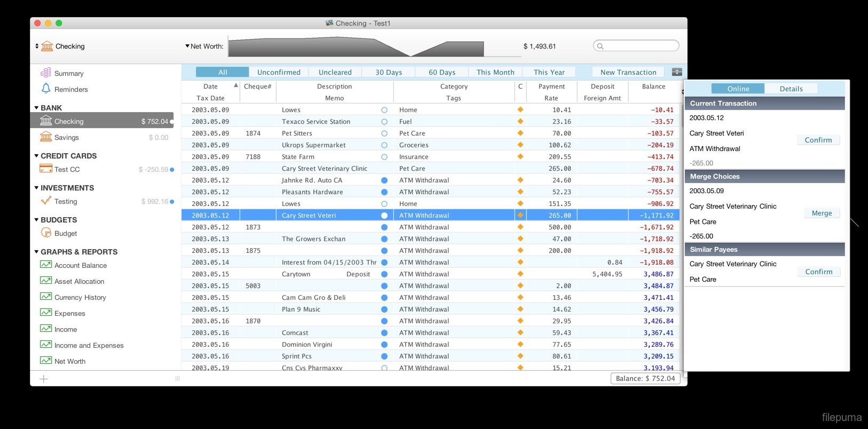Toggle cleared status for Ukrops Supermarket
The image size is (868, 429).
384,145
